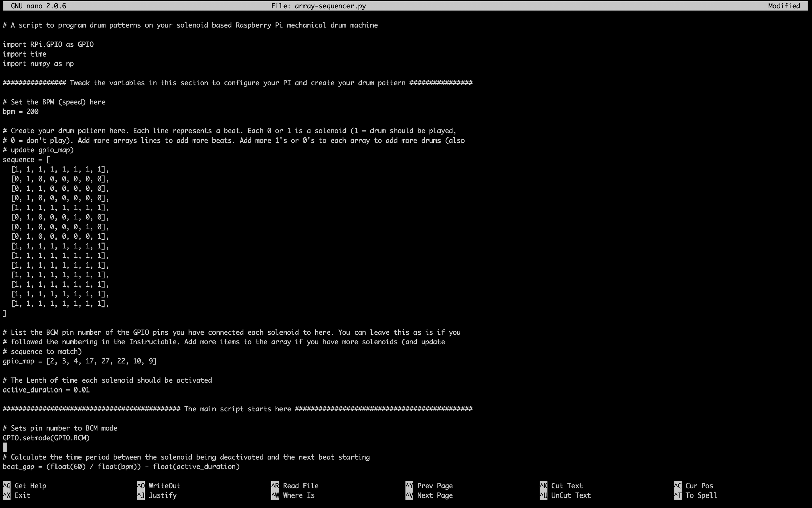
Task: Click the 'import numpy as np' line
Action: coord(38,64)
